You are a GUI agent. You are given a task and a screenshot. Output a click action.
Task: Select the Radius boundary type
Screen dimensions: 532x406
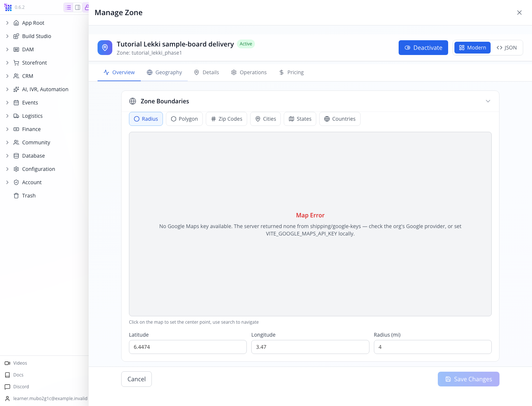click(x=146, y=119)
